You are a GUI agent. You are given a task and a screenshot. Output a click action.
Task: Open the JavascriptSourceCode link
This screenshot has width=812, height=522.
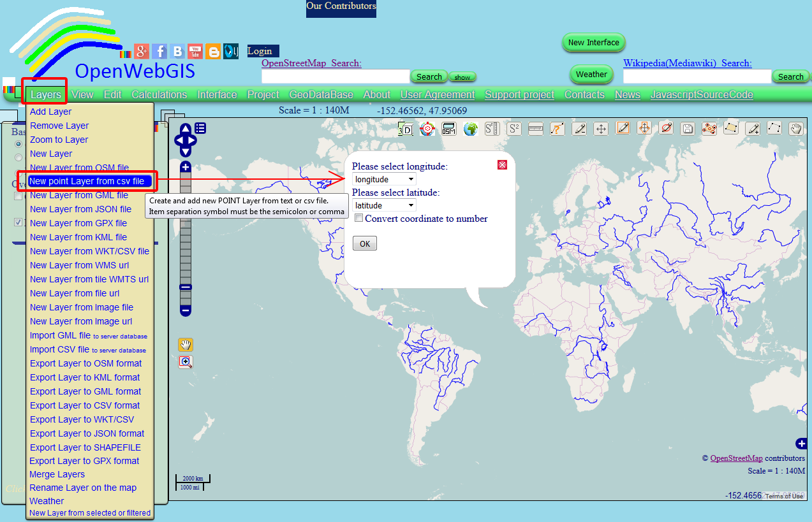(x=702, y=94)
